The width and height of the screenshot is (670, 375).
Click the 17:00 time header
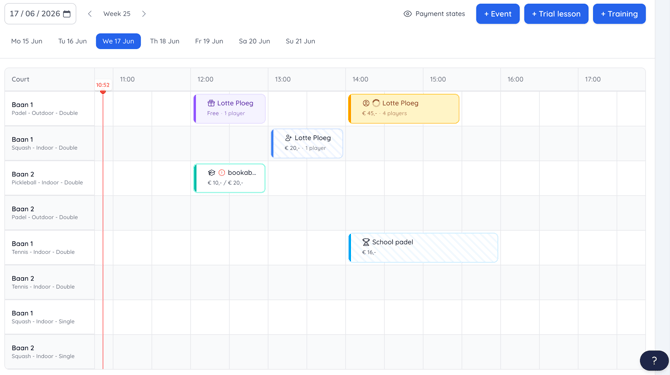[x=593, y=79]
